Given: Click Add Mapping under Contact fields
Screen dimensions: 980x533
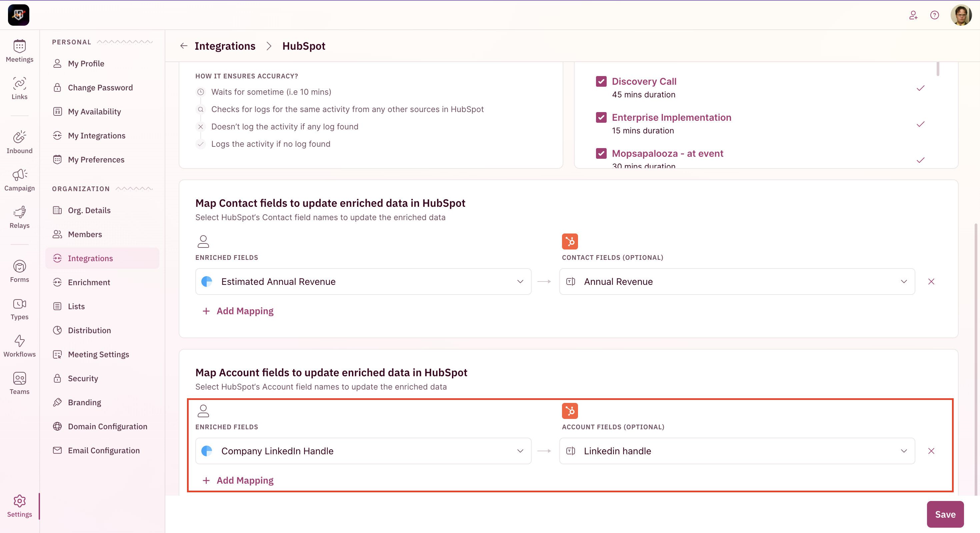Looking at the screenshot, I should pyautogui.click(x=238, y=311).
